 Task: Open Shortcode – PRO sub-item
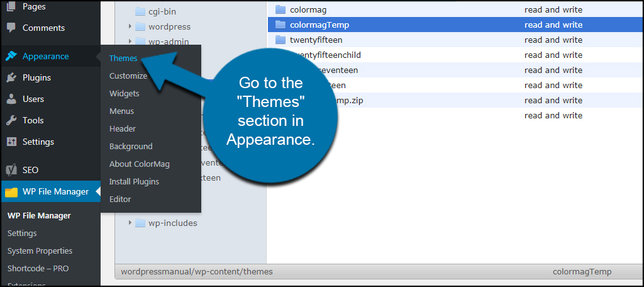point(38,269)
